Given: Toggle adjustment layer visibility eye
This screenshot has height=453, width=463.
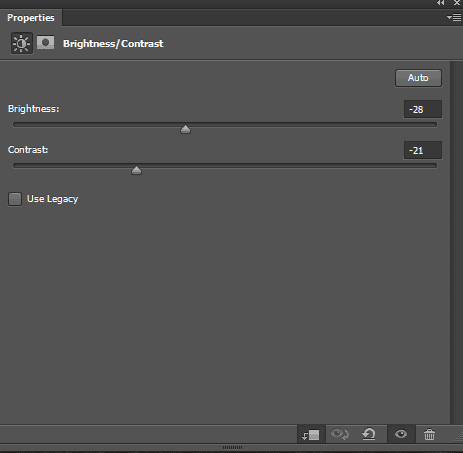Looking at the screenshot, I should pyautogui.click(x=401, y=434).
